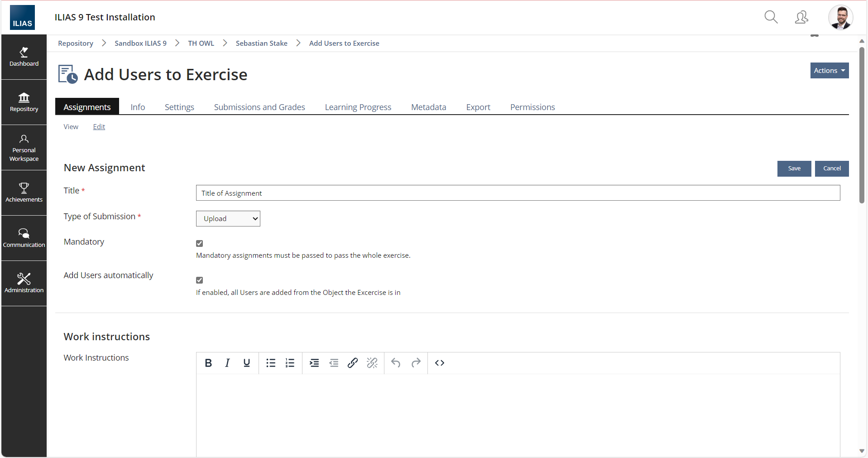The width and height of the screenshot is (868, 458).
Task: Switch to the Submissions and Grades tab
Action: click(x=259, y=107)
